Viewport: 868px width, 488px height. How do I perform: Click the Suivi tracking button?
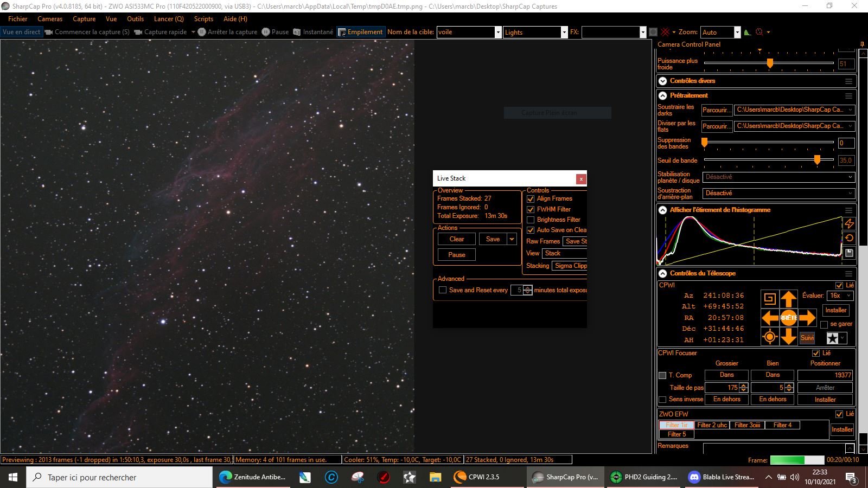coord(807,338)
